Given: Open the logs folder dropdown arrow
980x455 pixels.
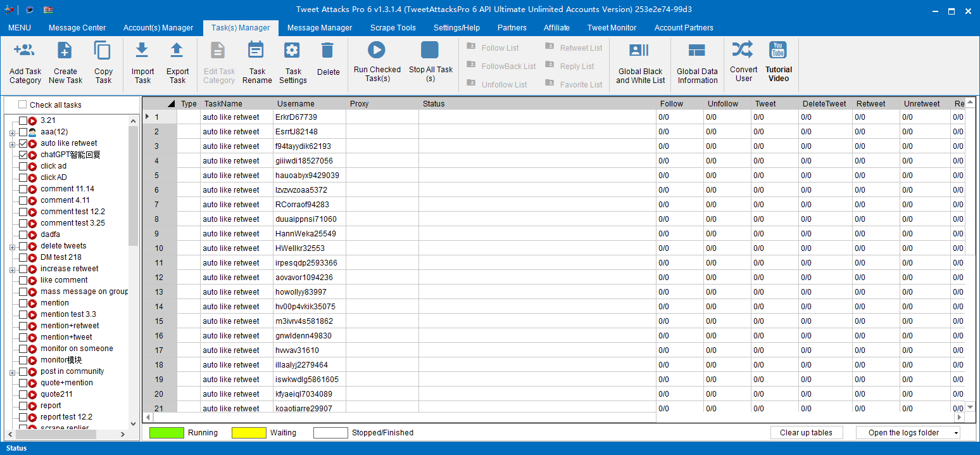Looking at the screenshot, I should click(956, 433).
